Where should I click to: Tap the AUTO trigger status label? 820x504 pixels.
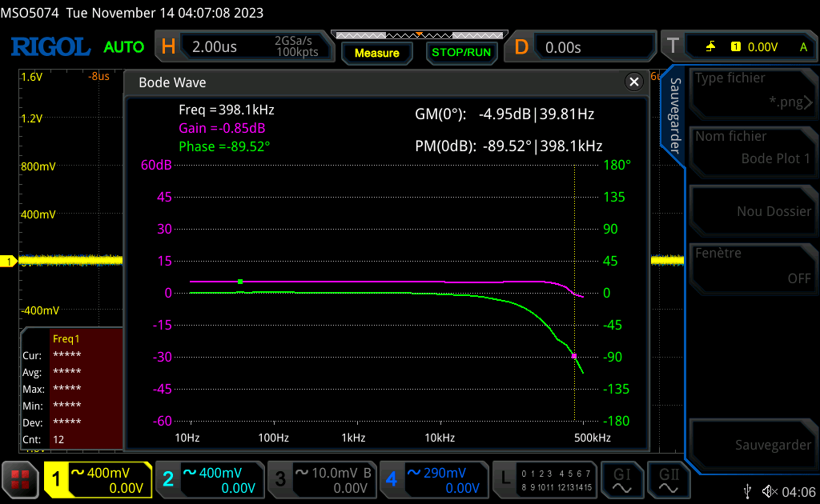click(x=124, y=47)
